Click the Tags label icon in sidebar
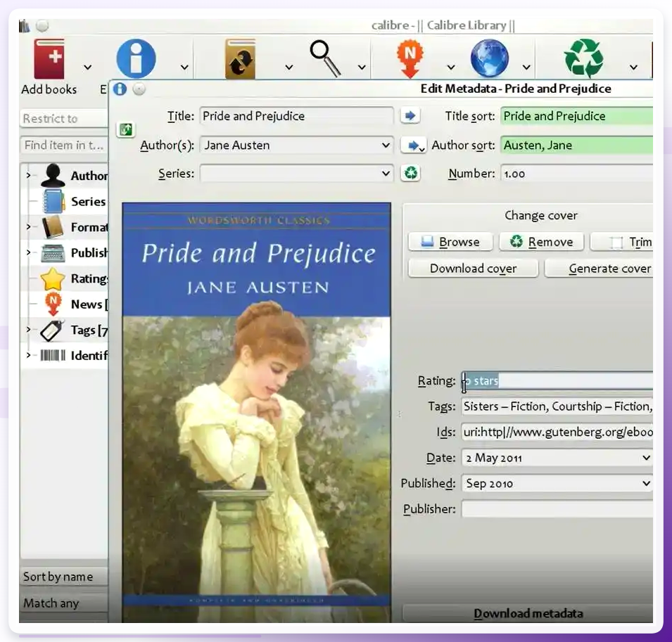Screen dimensions: 672x642 (x=52, y=330)
